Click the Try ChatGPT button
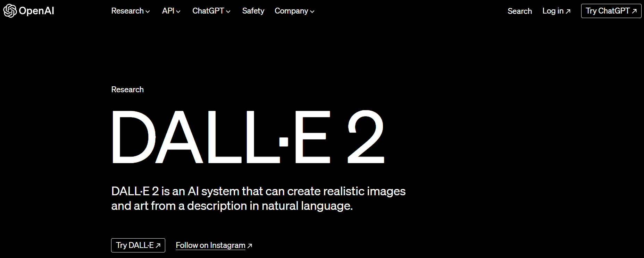This screenshot has height=258, width=644. 611,11
